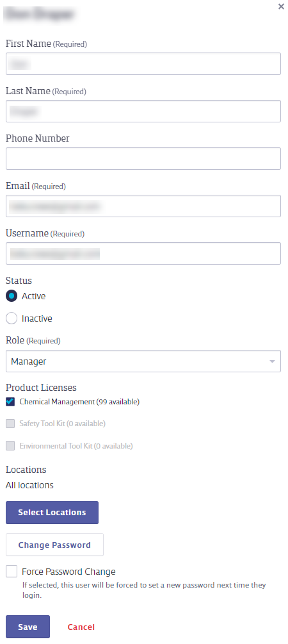Click the Username text field

(143, 253)
